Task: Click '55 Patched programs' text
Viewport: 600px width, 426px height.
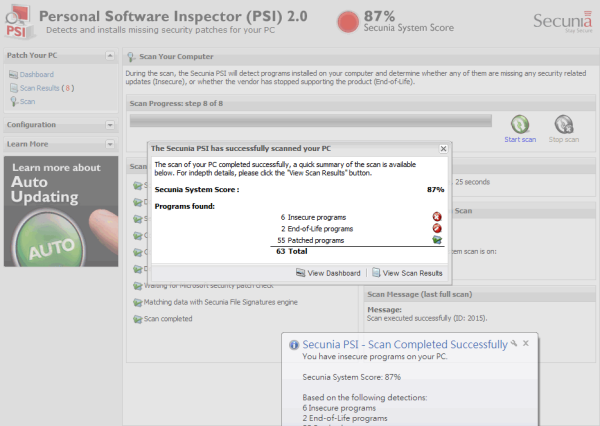Action: click(x=311, y=240)
